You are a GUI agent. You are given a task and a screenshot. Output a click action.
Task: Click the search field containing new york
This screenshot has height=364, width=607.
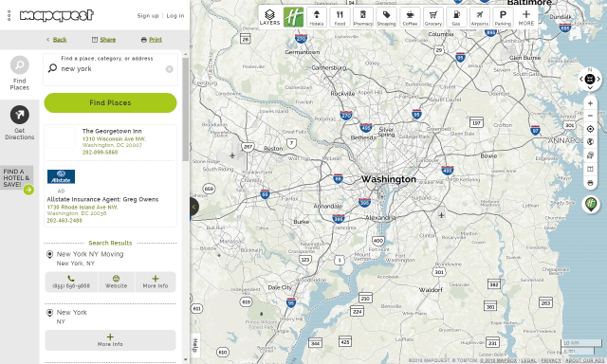point(110,69)
